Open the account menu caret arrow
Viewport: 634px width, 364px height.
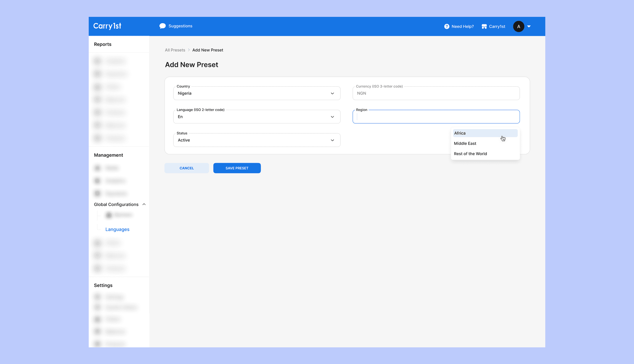point(529,27)
